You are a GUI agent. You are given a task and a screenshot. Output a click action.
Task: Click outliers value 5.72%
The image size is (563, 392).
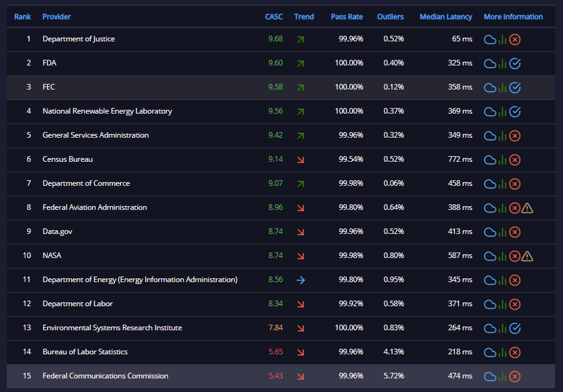click(x=393, y=376)
